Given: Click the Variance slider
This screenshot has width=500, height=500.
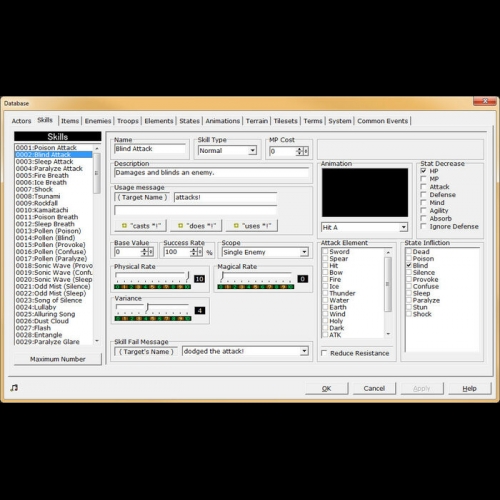Looking at the screenshot, I should 152,309.
